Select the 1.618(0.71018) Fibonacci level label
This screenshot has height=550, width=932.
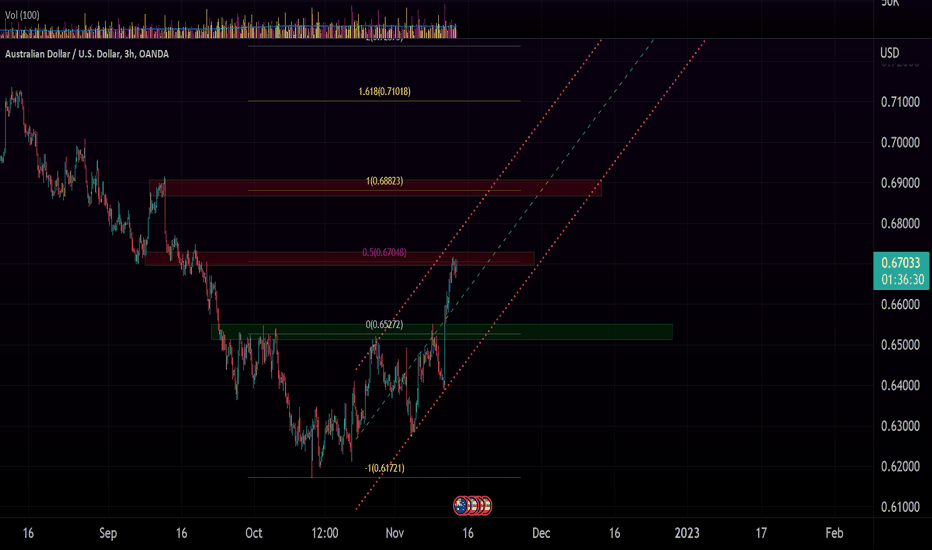pos(385,92)
